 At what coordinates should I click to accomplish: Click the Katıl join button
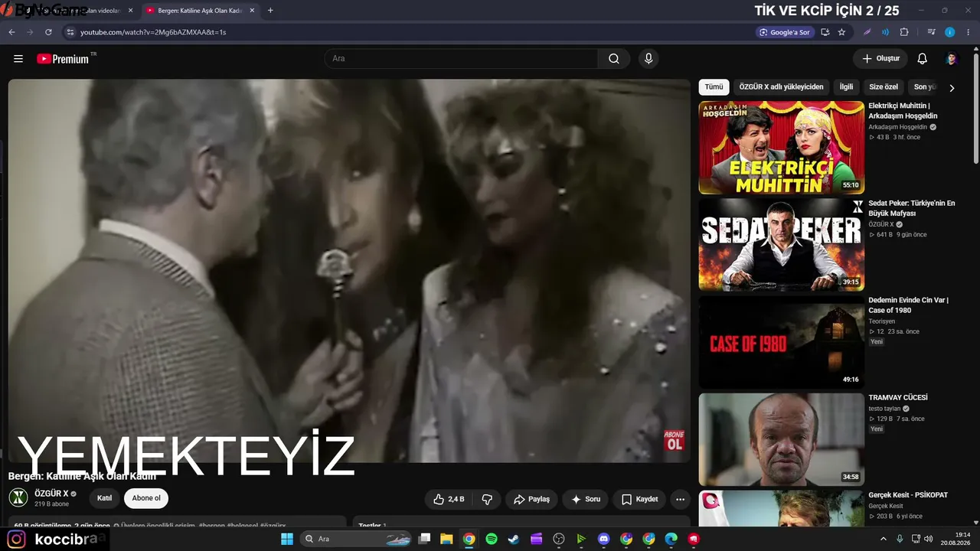(105, 498)
